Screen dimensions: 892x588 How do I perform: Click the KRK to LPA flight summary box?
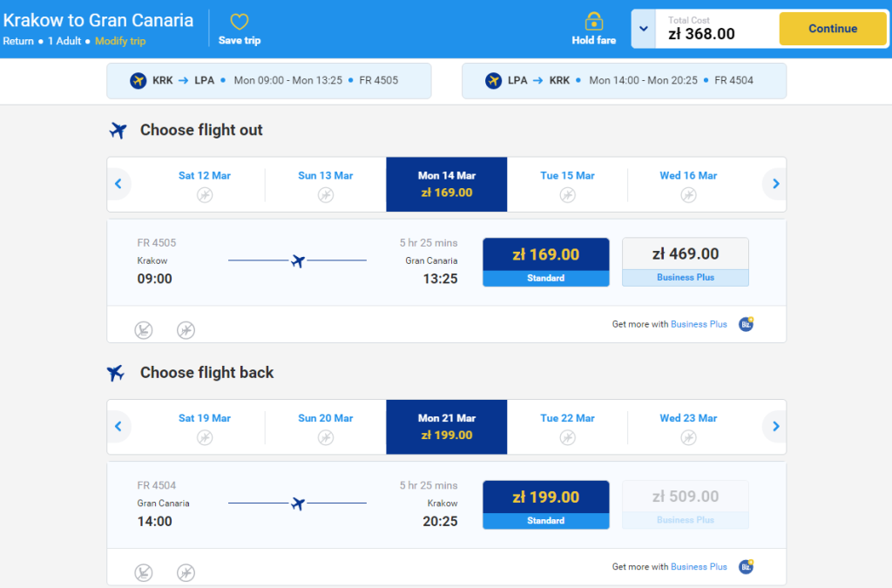pos(269,81)
